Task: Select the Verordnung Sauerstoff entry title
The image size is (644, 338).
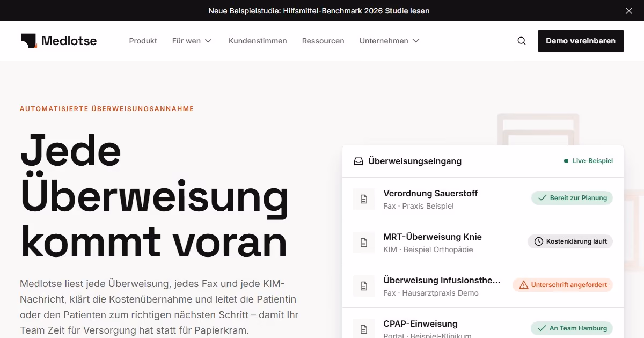Action: click(430, 193)
